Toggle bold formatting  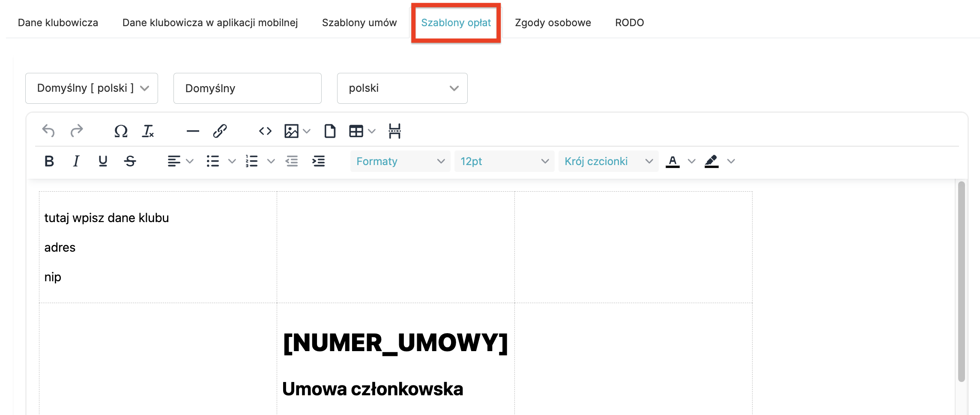[49, 161]
